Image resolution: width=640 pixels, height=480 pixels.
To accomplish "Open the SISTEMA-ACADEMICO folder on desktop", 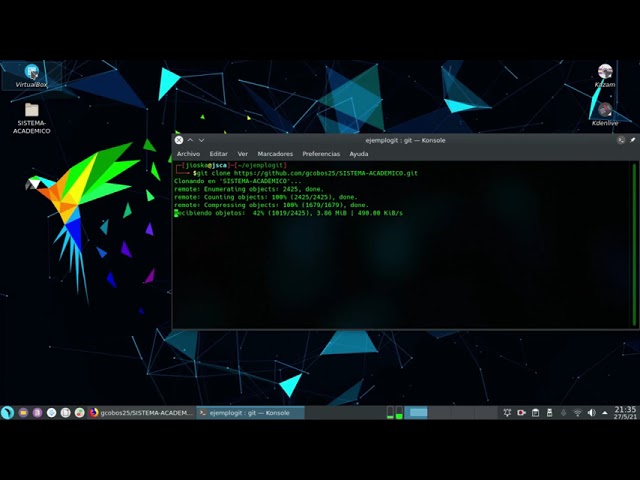I will (x=31, y=118).
